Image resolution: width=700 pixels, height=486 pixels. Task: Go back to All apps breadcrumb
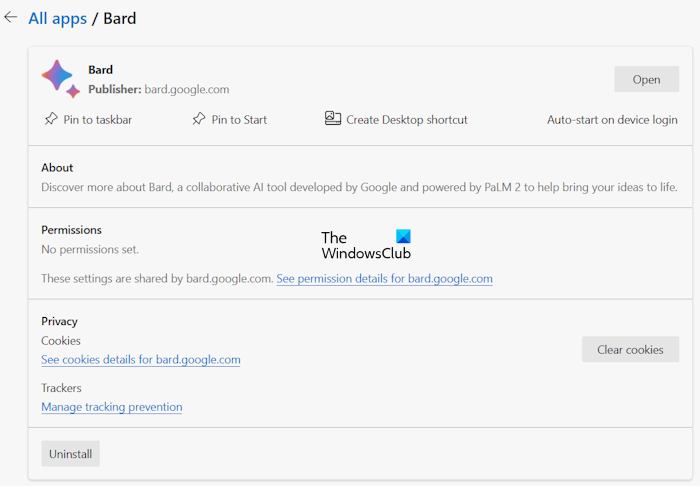click(57, 18)
